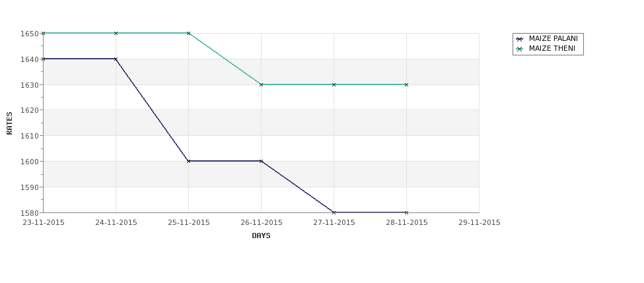Image resolution: width=644 pixels, height=283 pixels.
Task: Click MAIZE THENI data point on 27-11-2015
Action: coord(334,84)
